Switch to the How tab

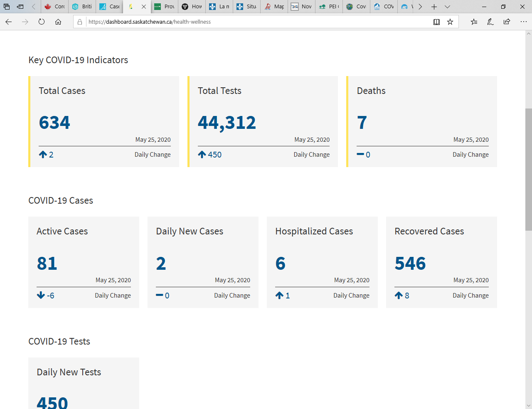(x=192, y=7)
